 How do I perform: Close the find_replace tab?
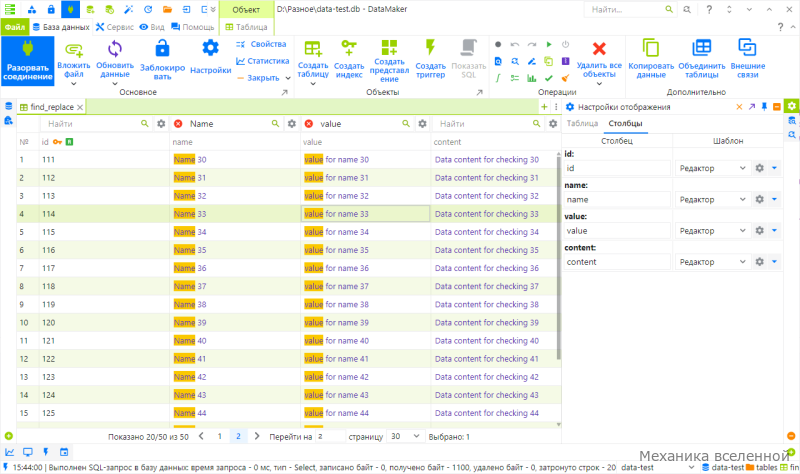(80, 107)
